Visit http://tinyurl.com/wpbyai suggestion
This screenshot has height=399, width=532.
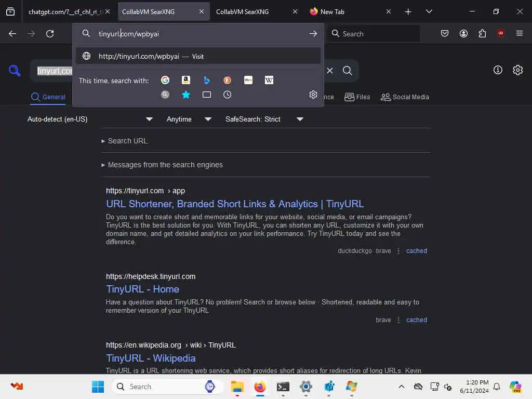[198, 56]
